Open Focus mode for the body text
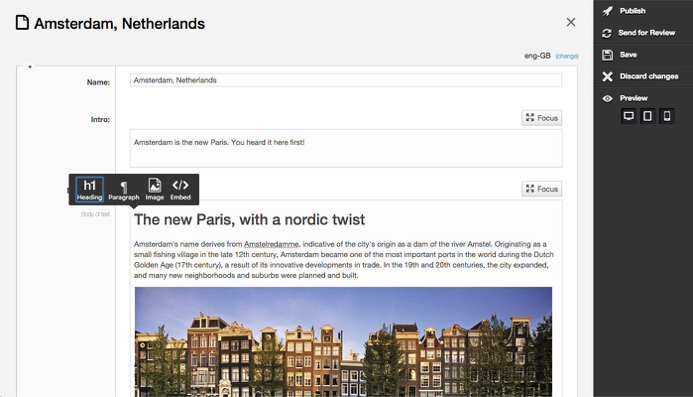 tap(541, 189)
